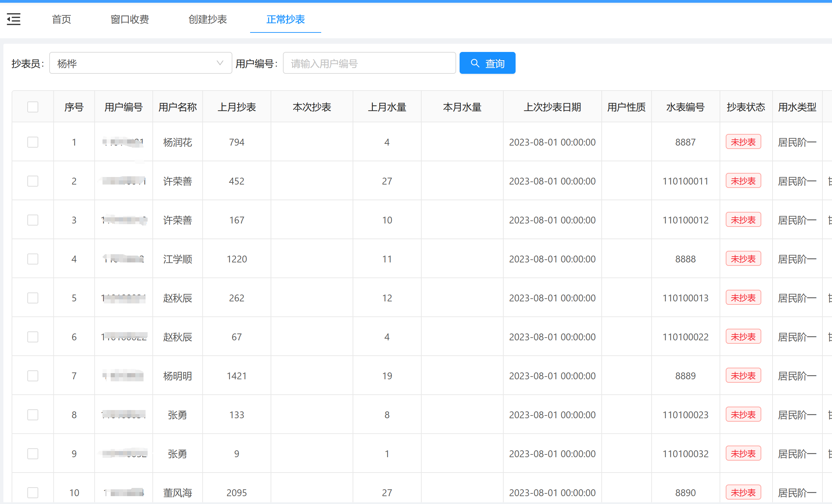The height and width of the screenshot is (504, 832).
Task: Click 2023-08-01 date in 杨润花 row
Action: [x=553, y=142]
